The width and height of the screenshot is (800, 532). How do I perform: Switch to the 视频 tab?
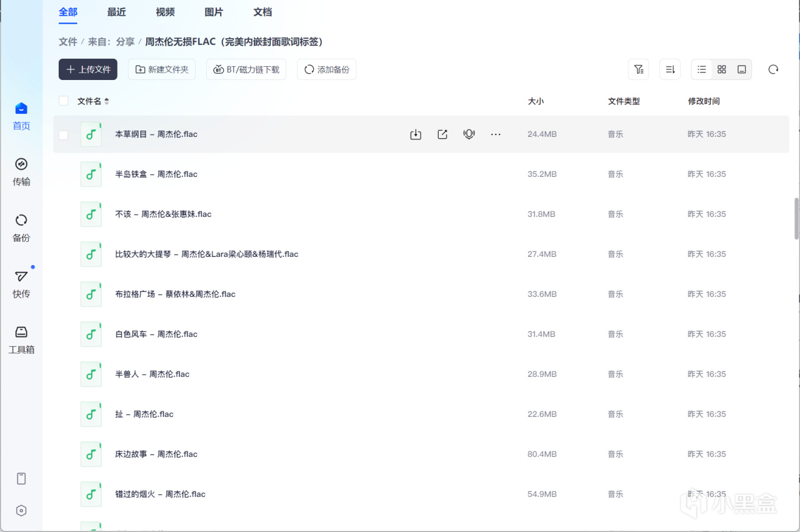[x=166, y=12]
